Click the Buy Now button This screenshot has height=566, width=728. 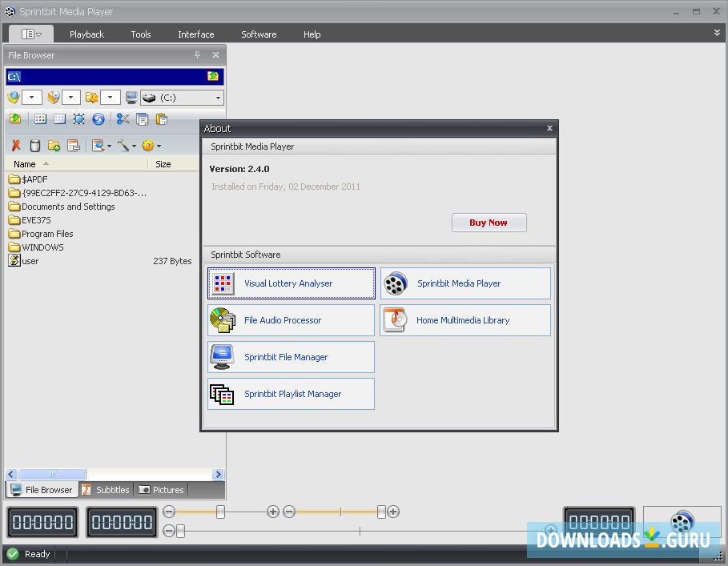[x=489, y=223]
